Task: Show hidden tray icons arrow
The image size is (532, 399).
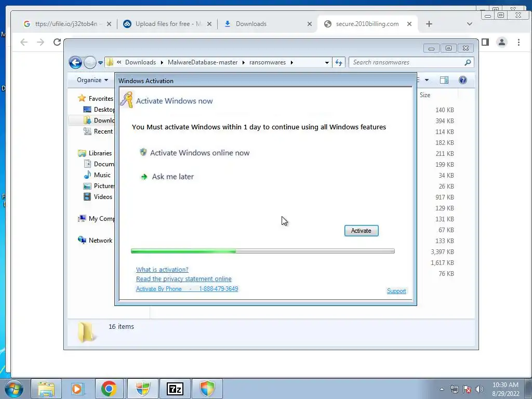Action: 442,389
